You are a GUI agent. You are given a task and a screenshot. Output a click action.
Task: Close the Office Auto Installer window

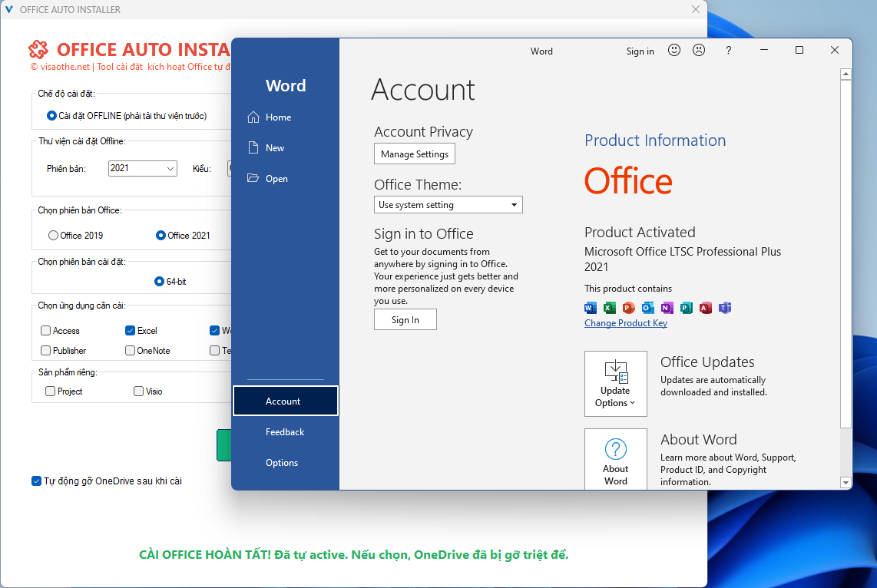coord(695,9)
